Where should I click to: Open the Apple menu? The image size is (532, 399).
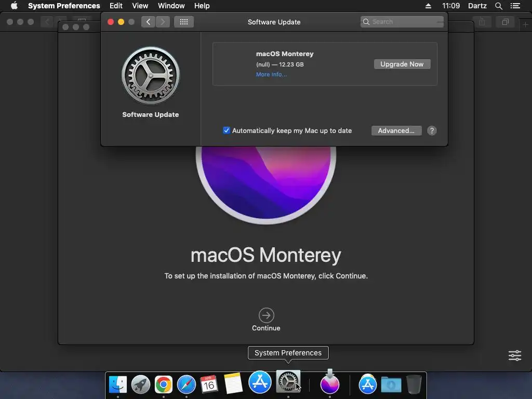pyautogui.click(x=14, y=6)
